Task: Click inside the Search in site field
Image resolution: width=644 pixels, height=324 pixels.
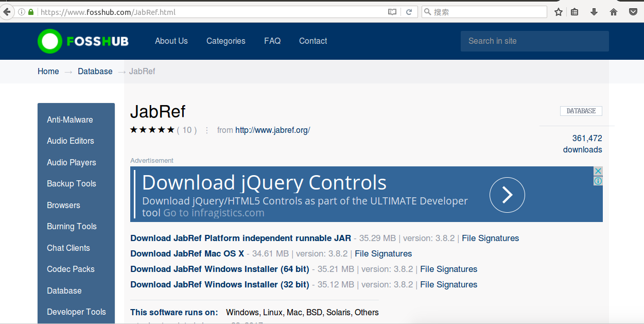Action: [535, 41]
